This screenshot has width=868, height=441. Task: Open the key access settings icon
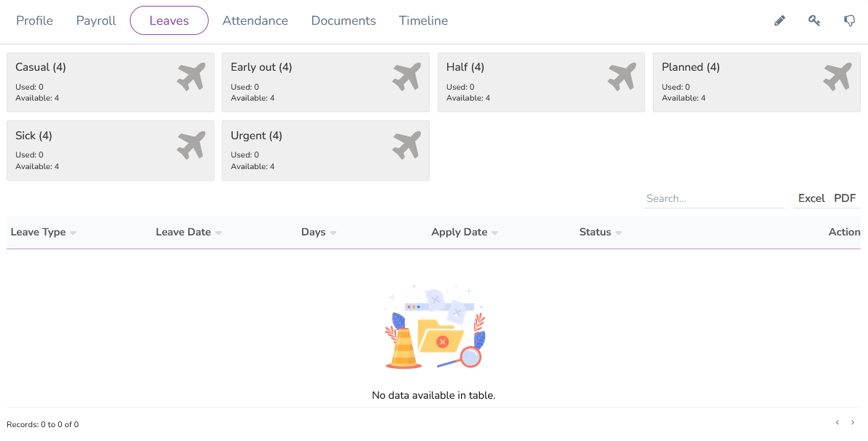[814, 20]
